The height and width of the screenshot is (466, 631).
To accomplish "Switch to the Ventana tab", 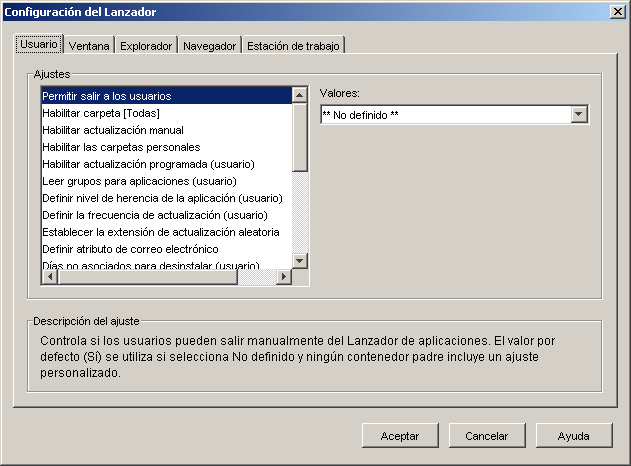I will pyautogui.click(x=89, y=46).
